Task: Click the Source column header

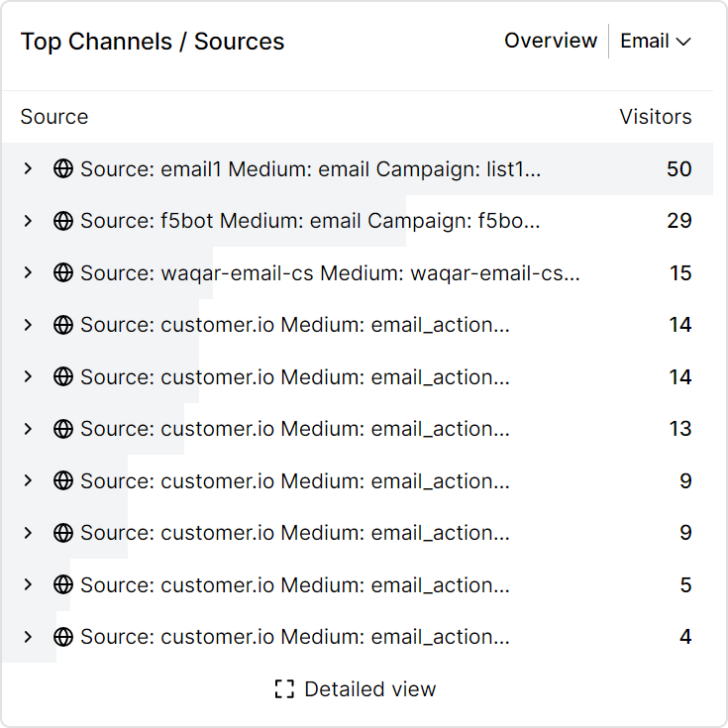Action: (x=54, y=117)
